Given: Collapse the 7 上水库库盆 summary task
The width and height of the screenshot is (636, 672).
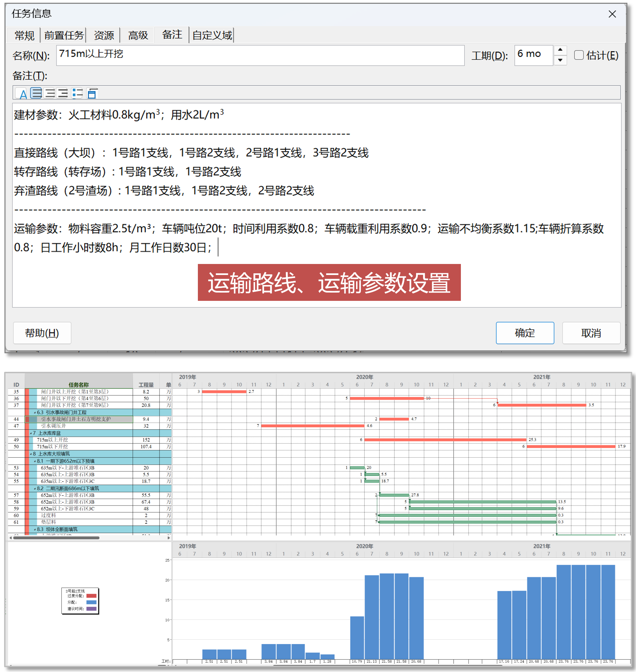Looking at the screenshot, I should 31,433.
